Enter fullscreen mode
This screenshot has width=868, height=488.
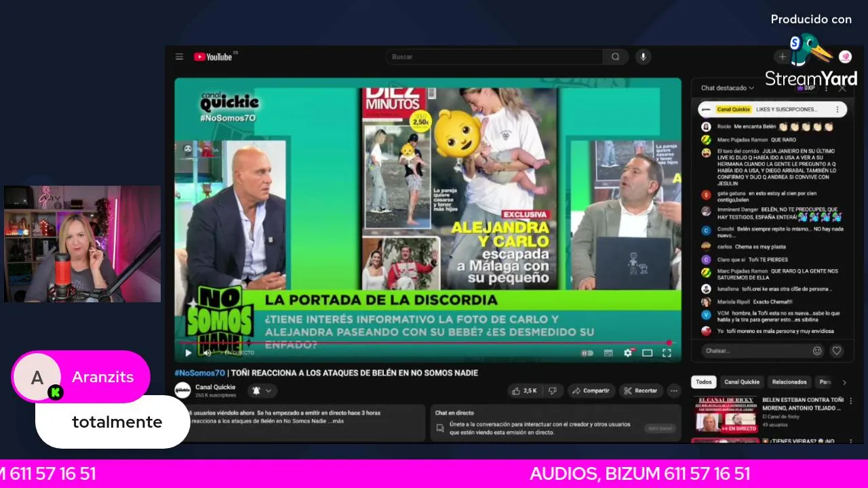coord(667,352)
